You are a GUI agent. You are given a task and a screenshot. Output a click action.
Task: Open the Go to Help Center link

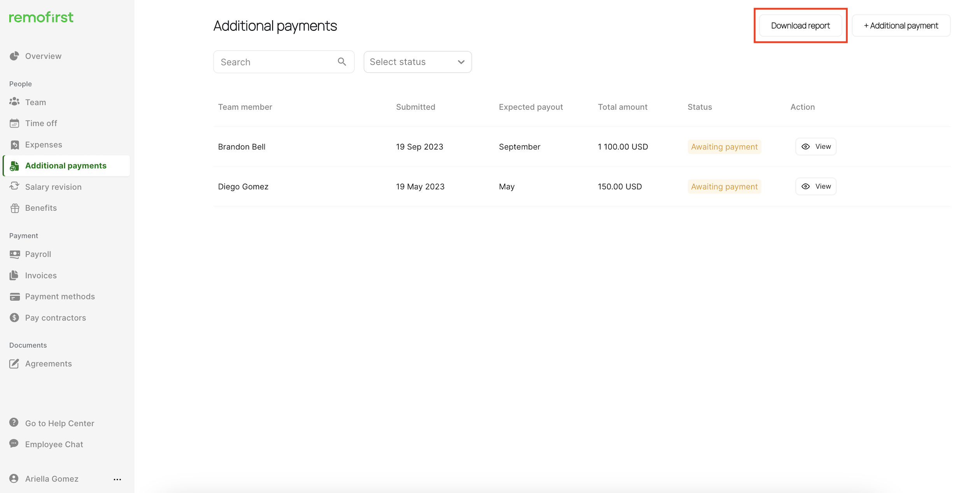coord(59,423)
